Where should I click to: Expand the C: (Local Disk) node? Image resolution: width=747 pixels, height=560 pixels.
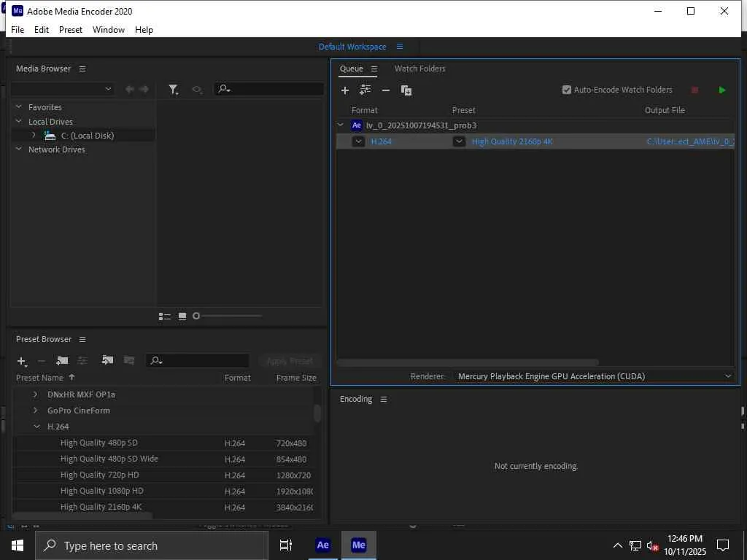pos(34,135)
